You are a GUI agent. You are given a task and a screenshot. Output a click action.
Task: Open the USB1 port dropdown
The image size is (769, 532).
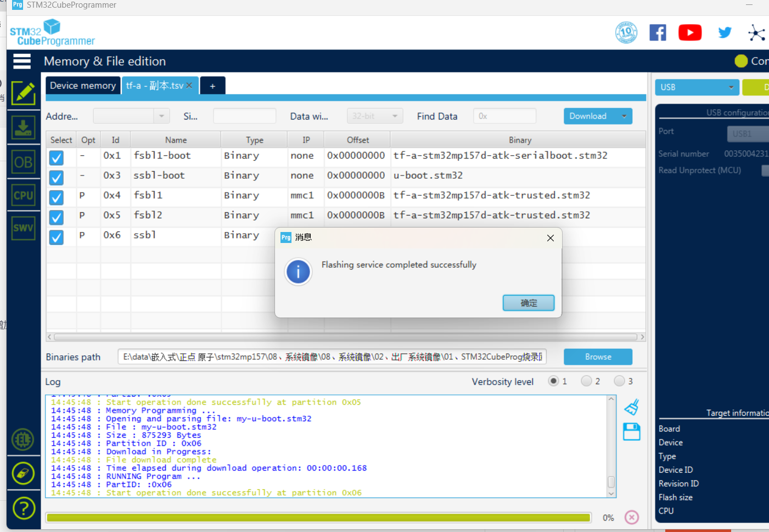pyautogui.click(x=748, y=133)
